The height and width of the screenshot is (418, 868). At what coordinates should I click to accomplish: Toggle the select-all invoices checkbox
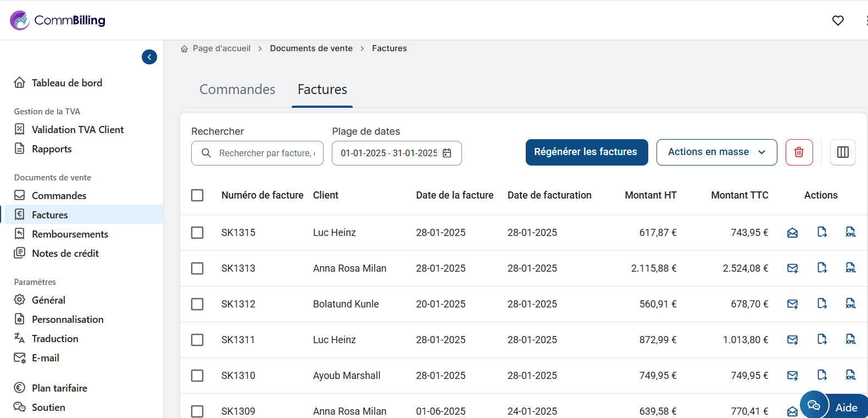(197, 195)
